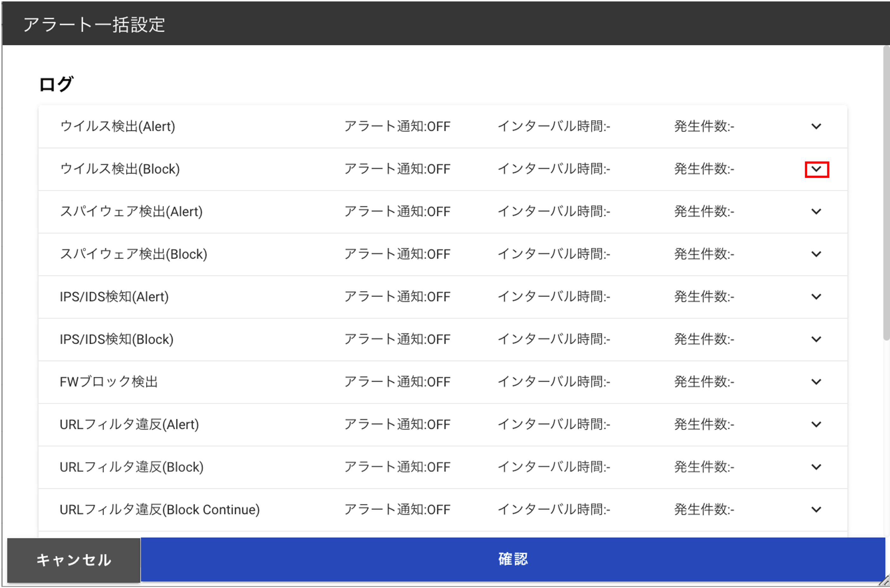Click the アラート一括設定 dialog title
Viewport: 890px width, 588px height.
click(94, 25)
